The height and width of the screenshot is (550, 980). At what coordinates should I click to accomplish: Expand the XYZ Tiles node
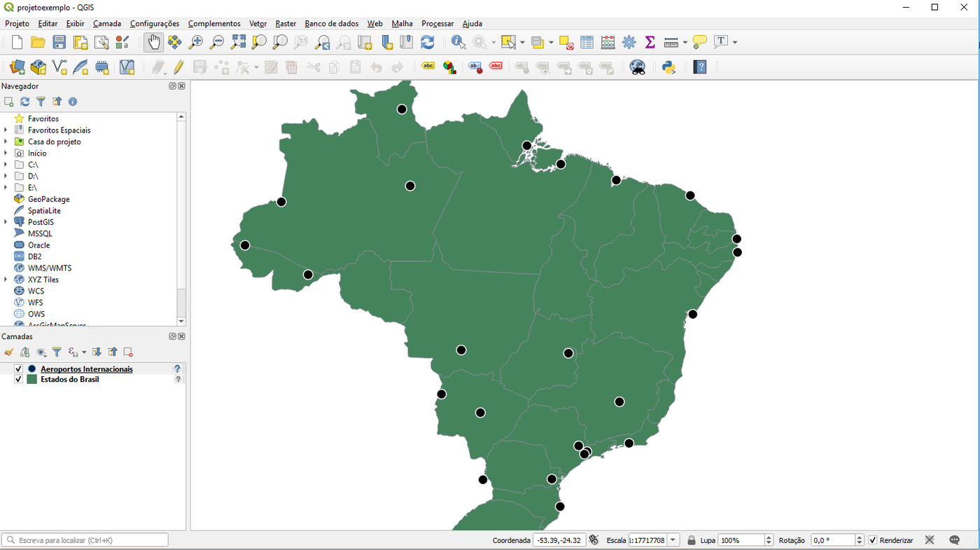click(x=6, y=280)
